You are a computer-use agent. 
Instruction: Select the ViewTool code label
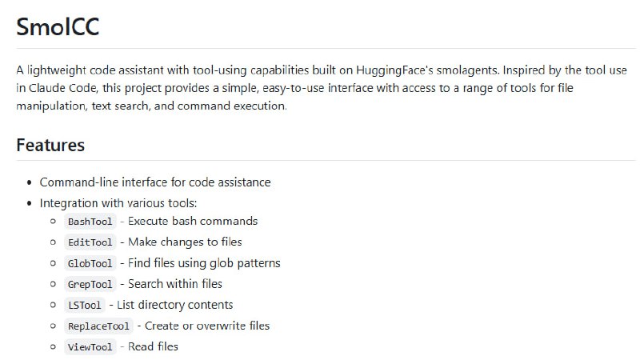(90, 347)
